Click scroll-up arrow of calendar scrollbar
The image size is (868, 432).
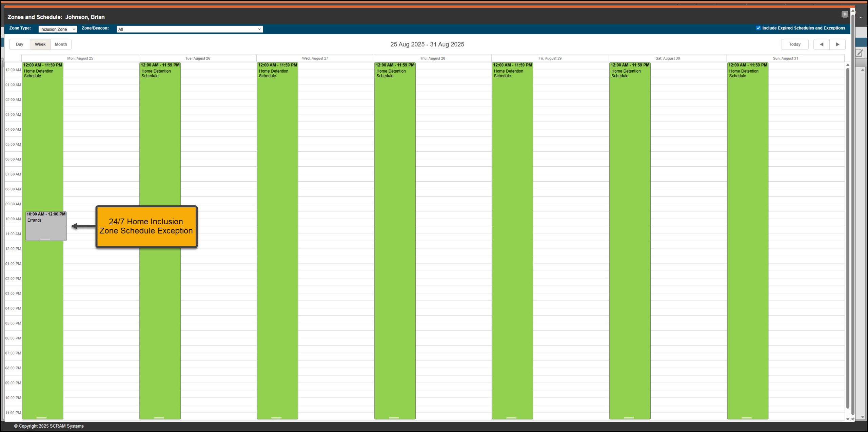point(848,65)
